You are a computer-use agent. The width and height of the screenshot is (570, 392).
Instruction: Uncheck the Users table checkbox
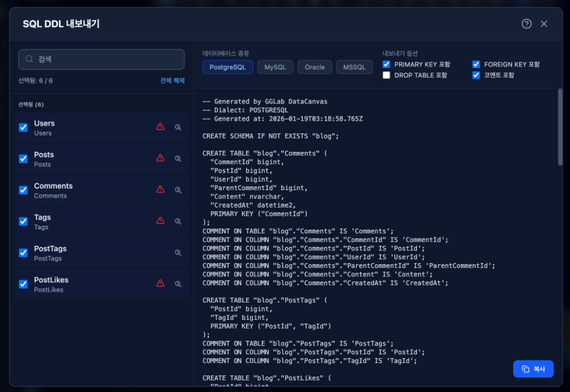(23, 127)
